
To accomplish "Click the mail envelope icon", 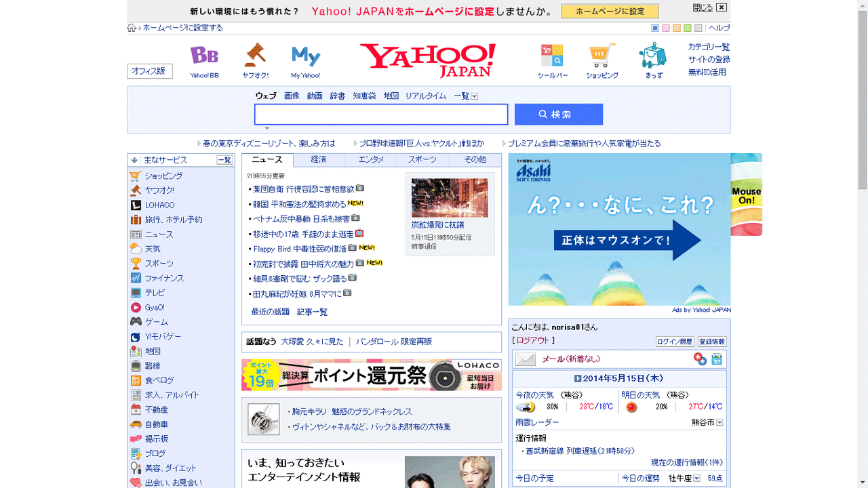I will pyautogui.click(x=526, y=359).
